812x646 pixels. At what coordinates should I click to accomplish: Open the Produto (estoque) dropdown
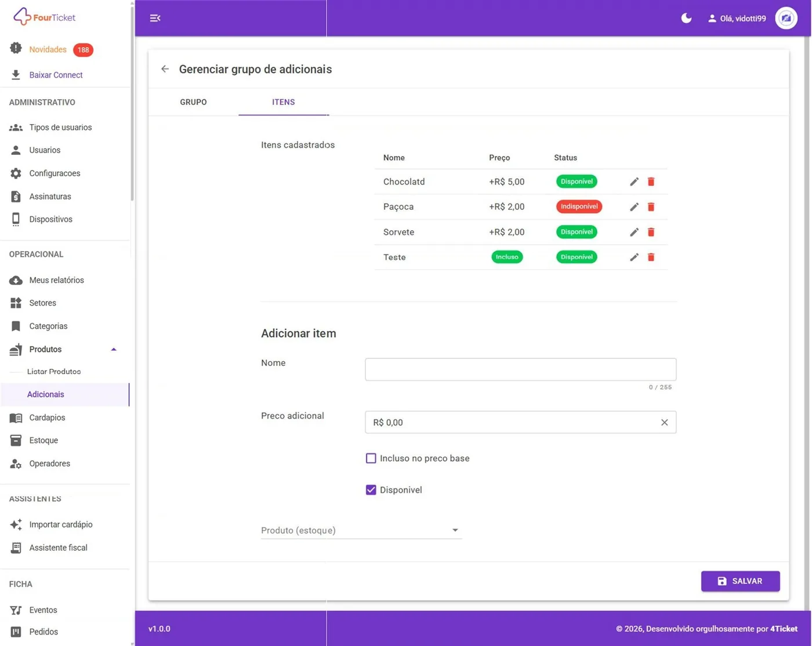pos(361,530)
